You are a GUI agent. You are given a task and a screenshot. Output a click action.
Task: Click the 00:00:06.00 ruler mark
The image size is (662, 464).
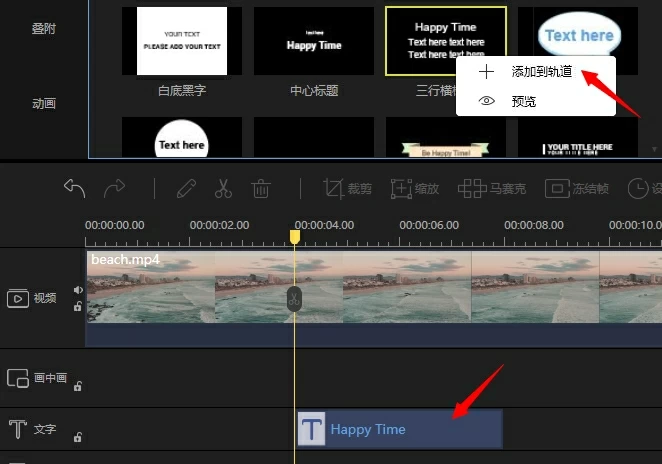coord(429,225)
